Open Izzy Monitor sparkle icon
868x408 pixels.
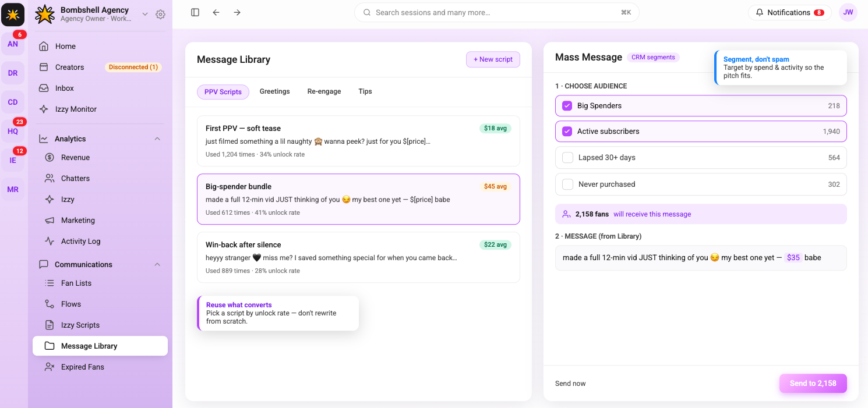pyautogui.click(x=44, y=109)
